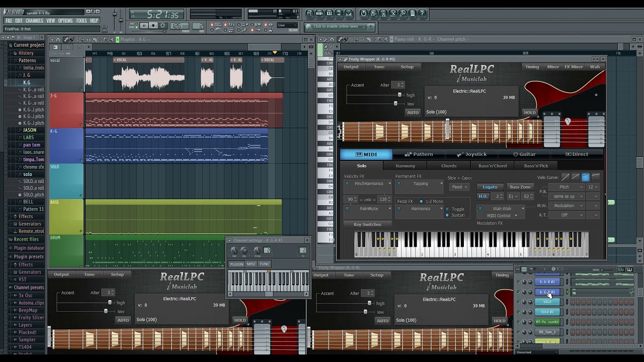Open the FILE menu

9,21
